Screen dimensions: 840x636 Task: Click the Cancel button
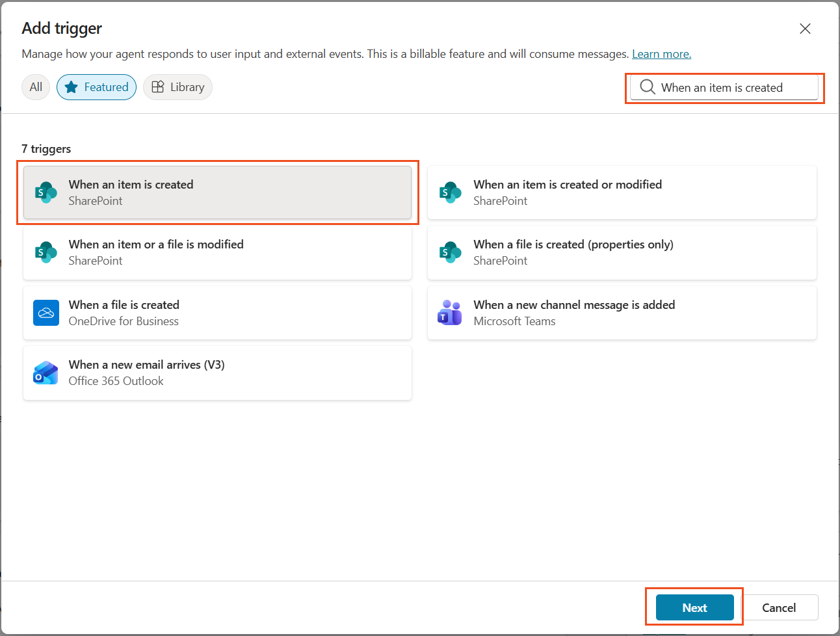pos(780,607)
